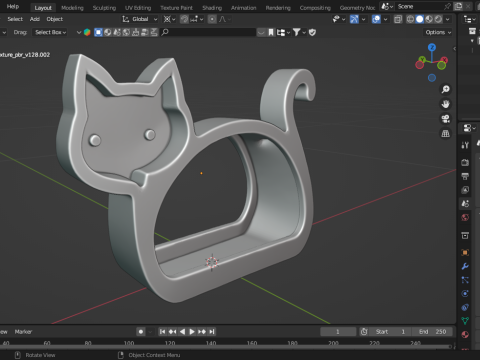480x360 pixels.
Task: Open the Object properties tab (orange square)
Action: coord(465,252)
